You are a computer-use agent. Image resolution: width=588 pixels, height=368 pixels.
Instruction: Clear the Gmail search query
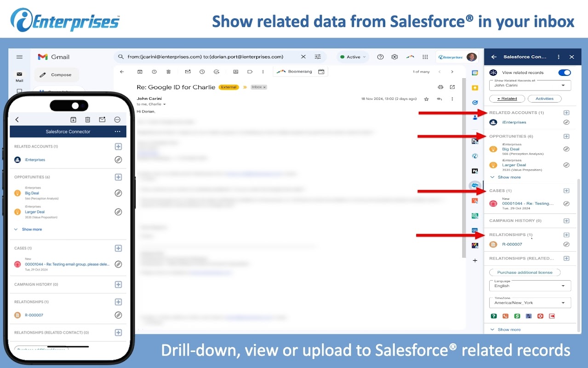click(303, 57)
